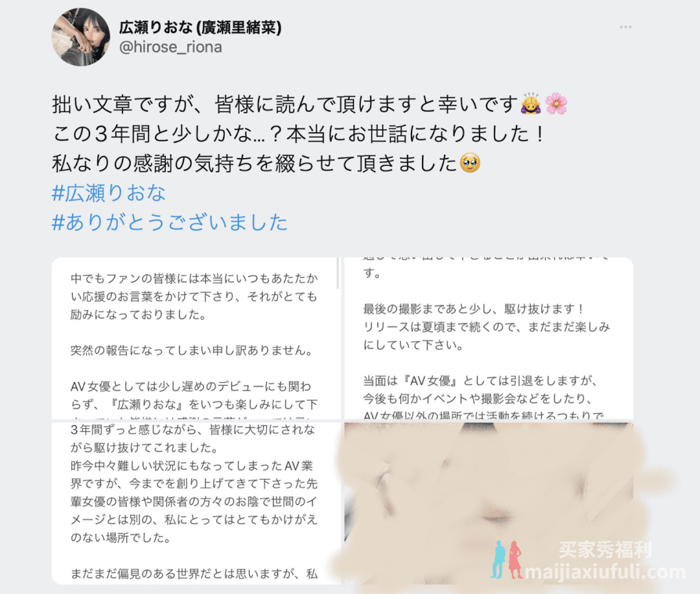
Task: Open the #広瀬りおな hashtag
Action: [x=109, y=193]
